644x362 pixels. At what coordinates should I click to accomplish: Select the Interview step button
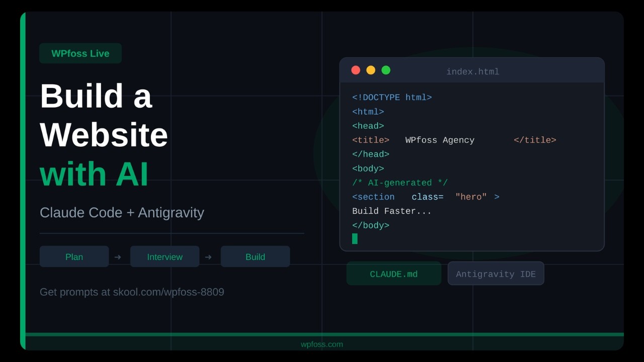click(x=165, y=256)
